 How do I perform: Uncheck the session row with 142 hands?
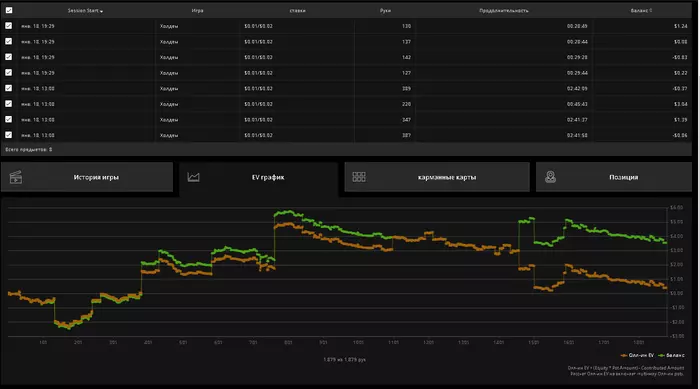[x=8, y=57]
